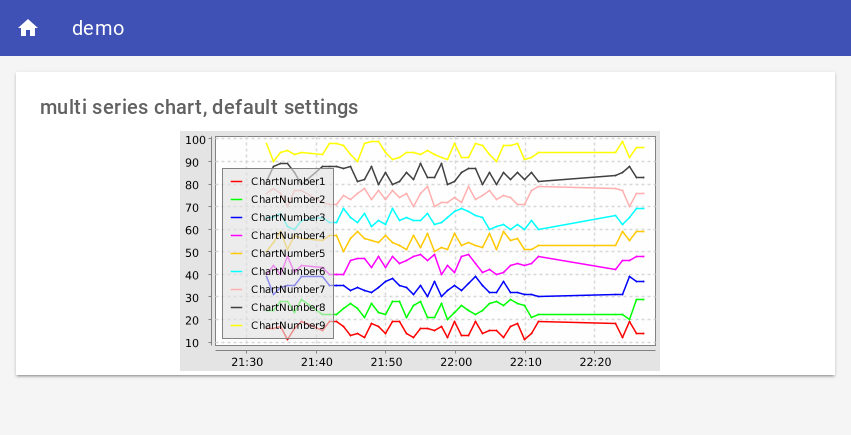Click the 22:00 time axis label

(x=456, y=362)
